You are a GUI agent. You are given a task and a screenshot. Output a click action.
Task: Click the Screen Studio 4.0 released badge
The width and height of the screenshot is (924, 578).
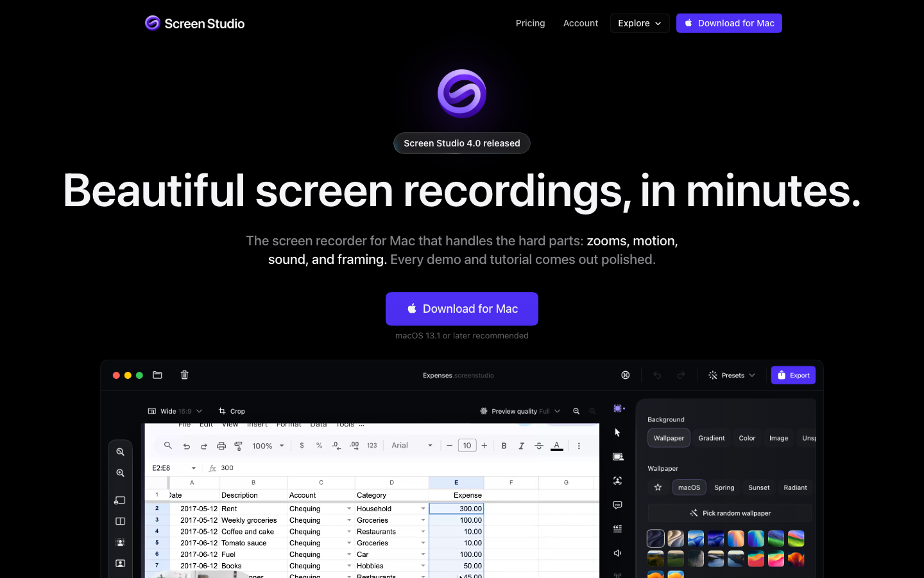click(x=462, y=143)
